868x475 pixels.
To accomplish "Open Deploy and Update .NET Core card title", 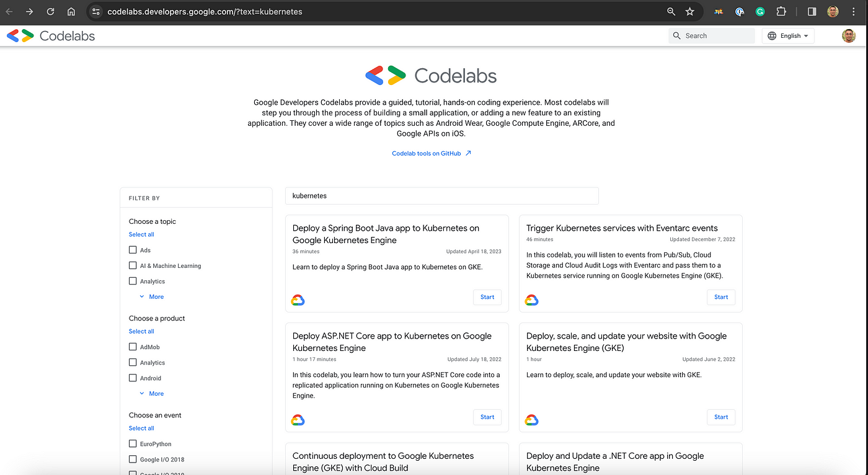I will pyautogui.click(x=615, y=462).
